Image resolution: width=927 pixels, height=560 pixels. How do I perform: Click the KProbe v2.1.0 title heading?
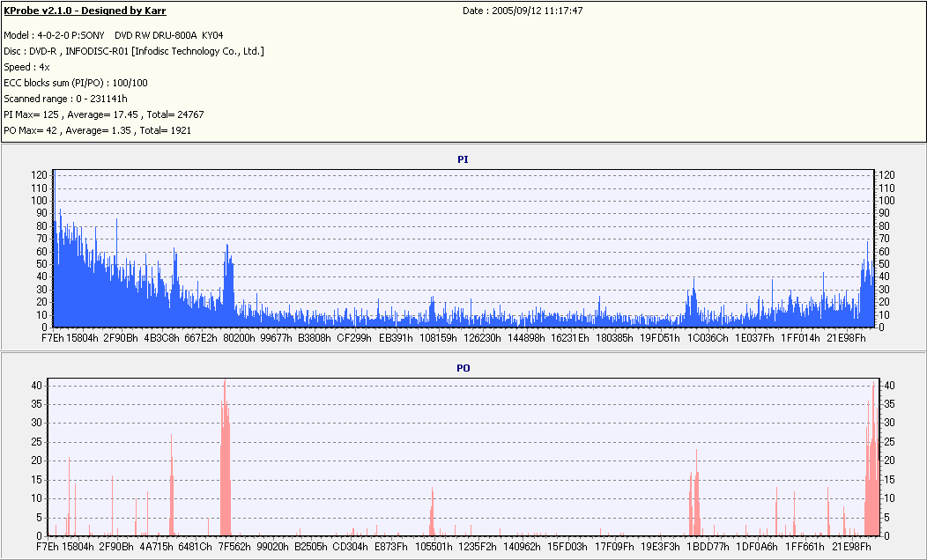point(85,11)
